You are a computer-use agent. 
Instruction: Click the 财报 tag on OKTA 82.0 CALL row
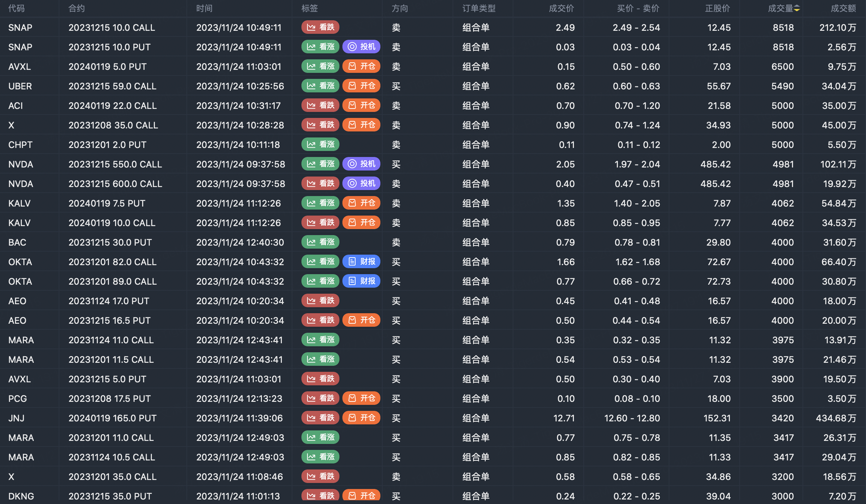click(x=361, y=262)
